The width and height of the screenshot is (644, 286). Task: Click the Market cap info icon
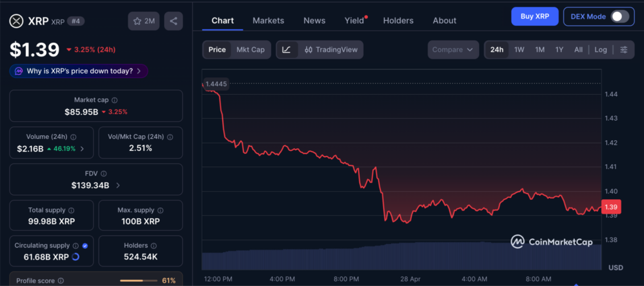114,100
